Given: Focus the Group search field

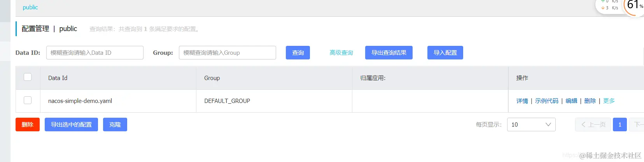Looking at the screenshot, I should [227, 53].
